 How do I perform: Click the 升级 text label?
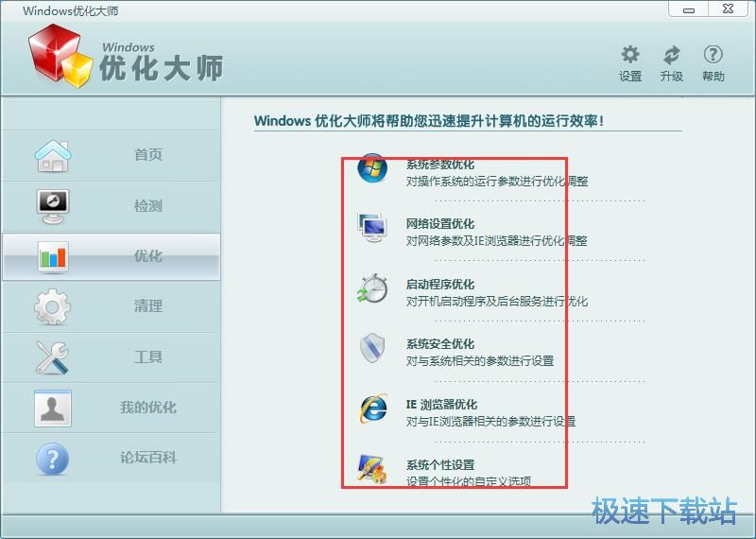pyautogui.click(x=671, y=77)
